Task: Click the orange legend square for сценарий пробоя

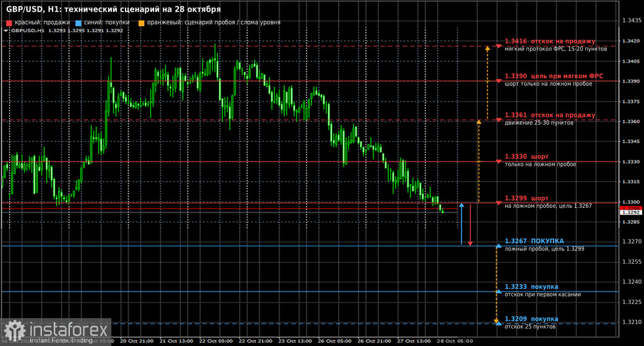Action: point(141,23)
